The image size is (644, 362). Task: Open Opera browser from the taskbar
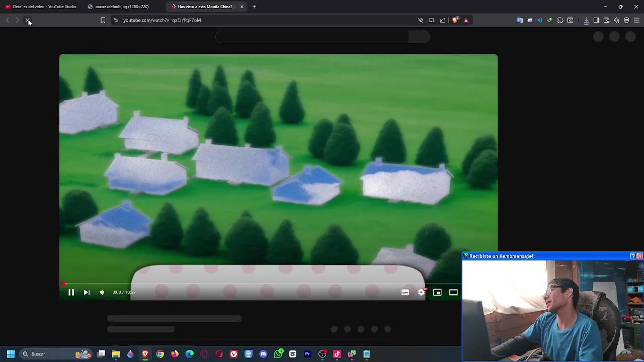click(219, 354)
